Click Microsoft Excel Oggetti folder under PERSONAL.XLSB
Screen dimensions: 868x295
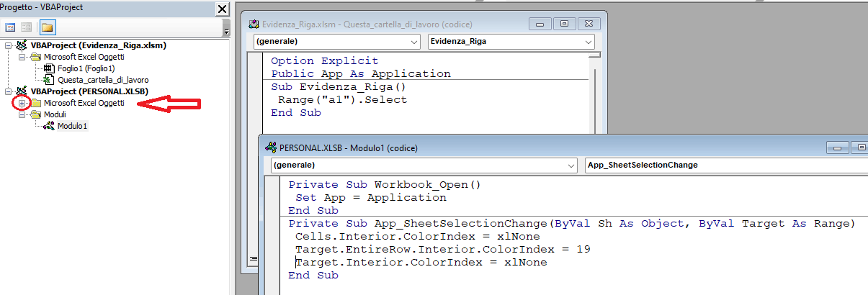(84, 103)
